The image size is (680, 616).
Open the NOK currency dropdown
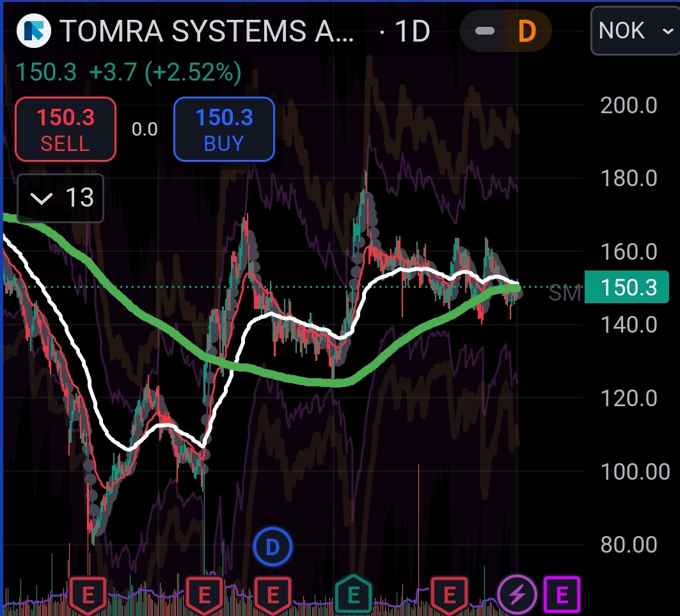coord(636,31)
